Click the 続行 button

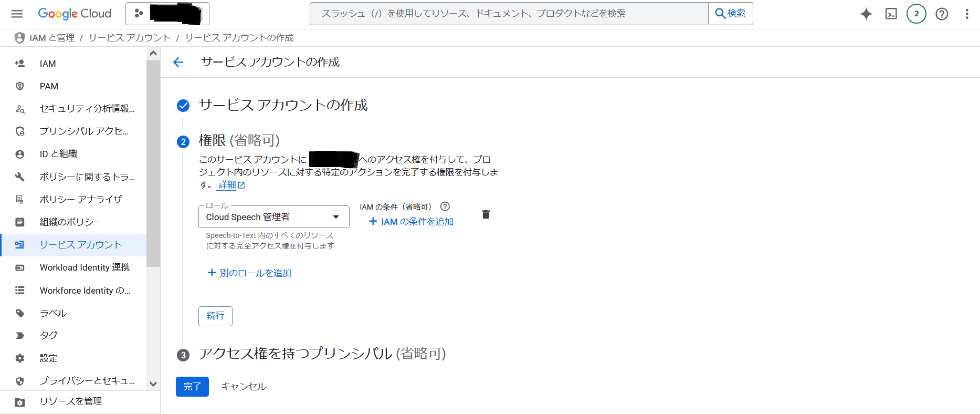[215, 316]
